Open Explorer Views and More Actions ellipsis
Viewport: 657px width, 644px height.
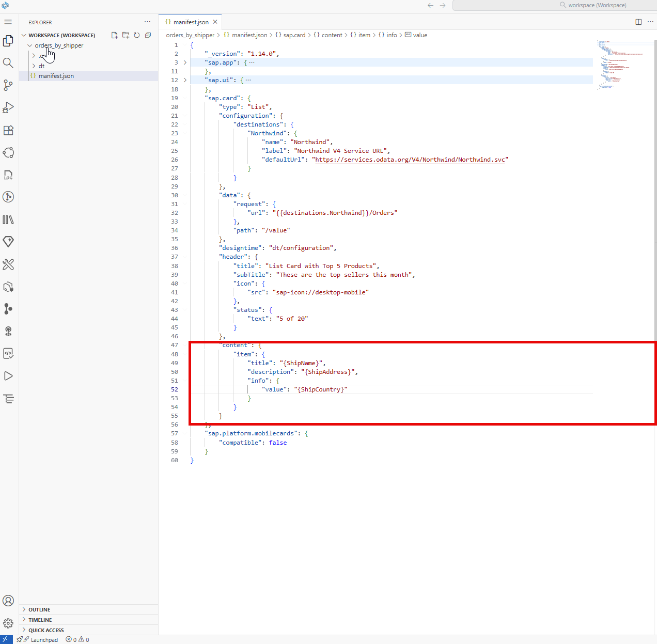tap(148, 22)
